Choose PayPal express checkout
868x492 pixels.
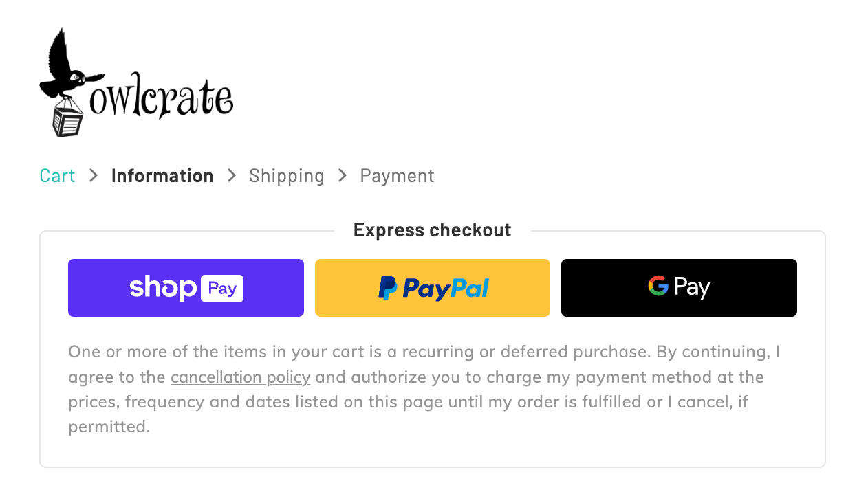(x=432, y=288)
